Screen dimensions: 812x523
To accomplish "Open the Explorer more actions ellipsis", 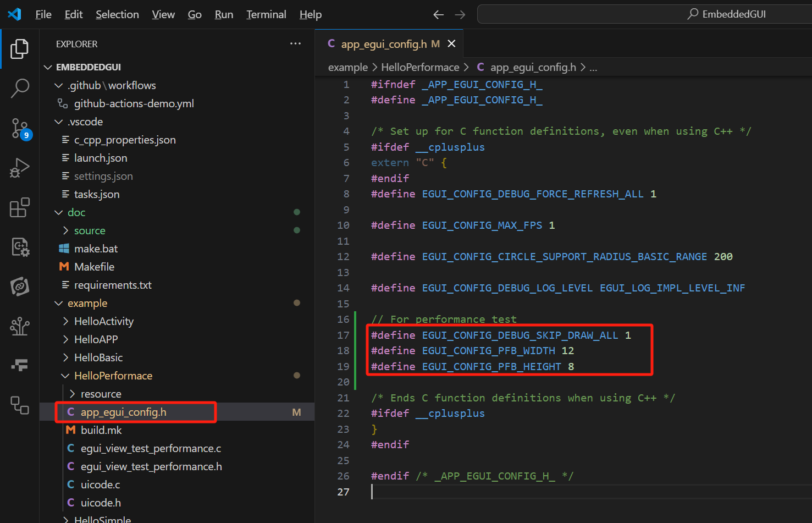I will 295,43.
